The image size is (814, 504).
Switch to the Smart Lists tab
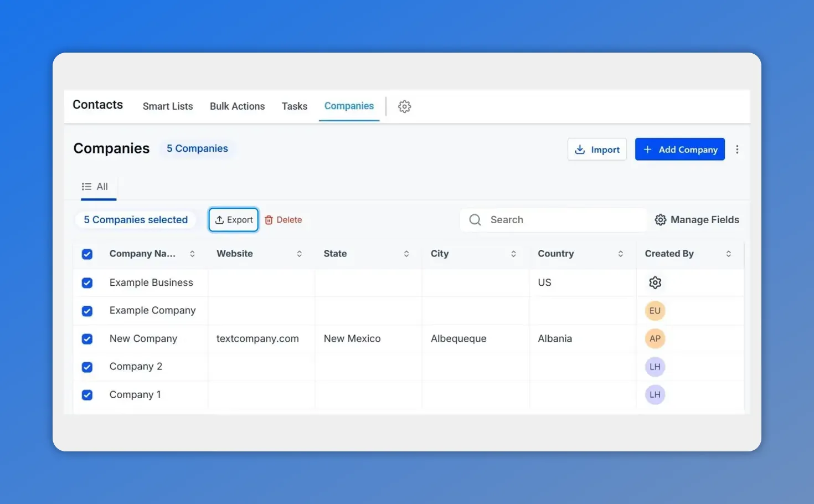pyautogui.click(x=167, y=106)
